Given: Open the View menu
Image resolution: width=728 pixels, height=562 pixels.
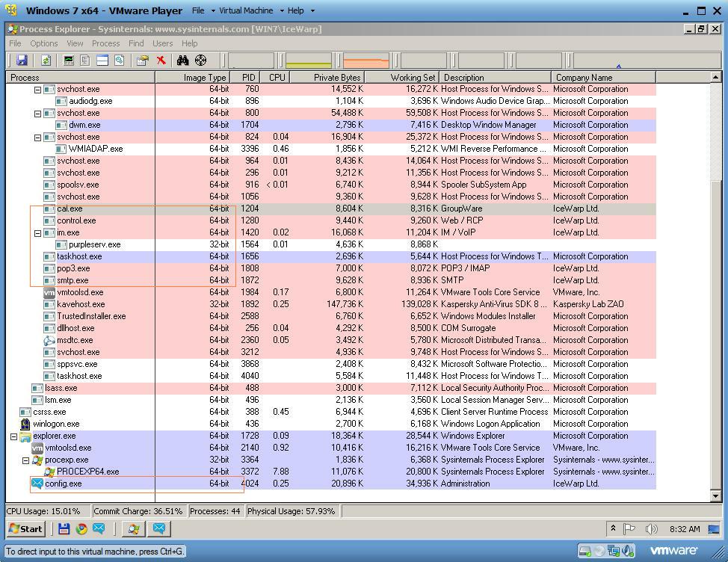Looking at the screenshot, I should 75,43.
